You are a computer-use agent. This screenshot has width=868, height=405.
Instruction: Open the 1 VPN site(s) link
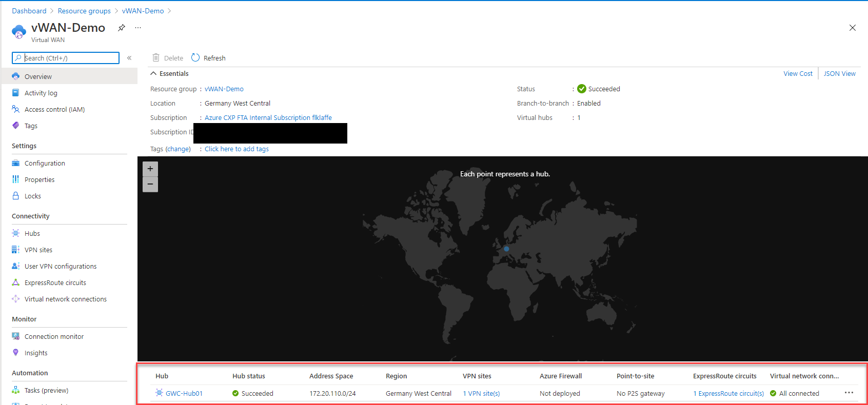[x=481, y=393]
